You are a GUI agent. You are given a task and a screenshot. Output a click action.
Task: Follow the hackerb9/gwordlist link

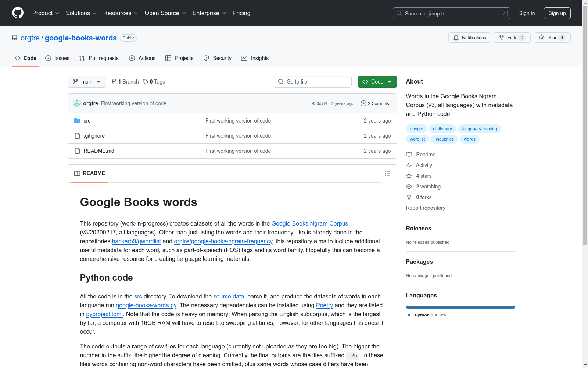pos(136,241)
